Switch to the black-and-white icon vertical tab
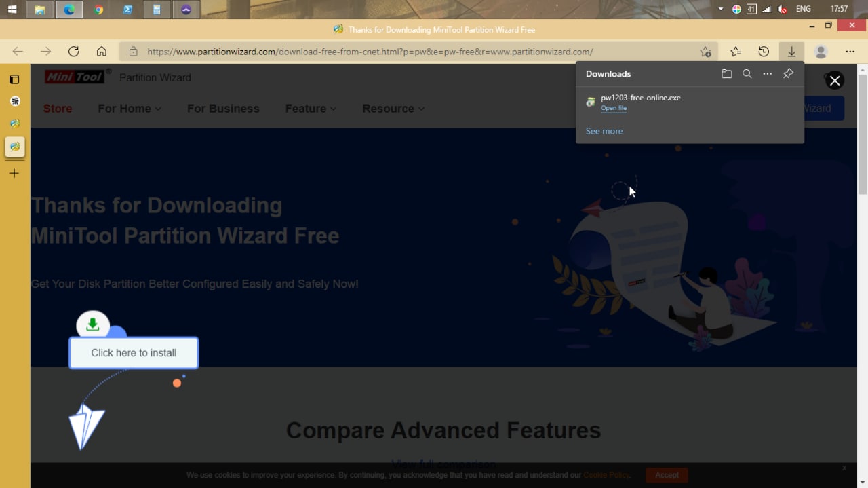The image size is (868, 488). 15,101
